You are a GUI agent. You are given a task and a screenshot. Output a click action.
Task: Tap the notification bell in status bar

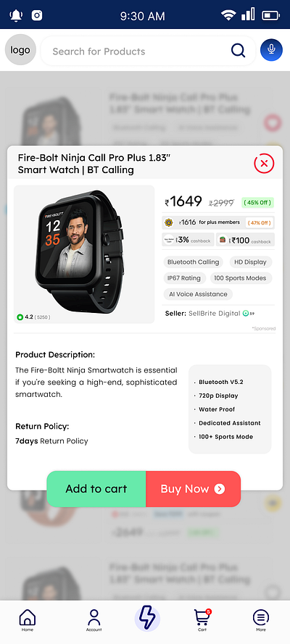point(16,15)
